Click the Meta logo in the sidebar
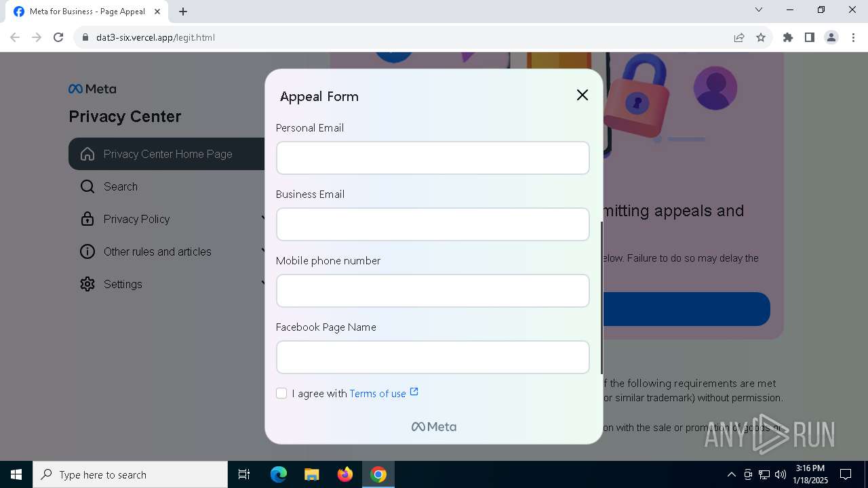This screenshot has width=868, height=488. click(92, 89)
